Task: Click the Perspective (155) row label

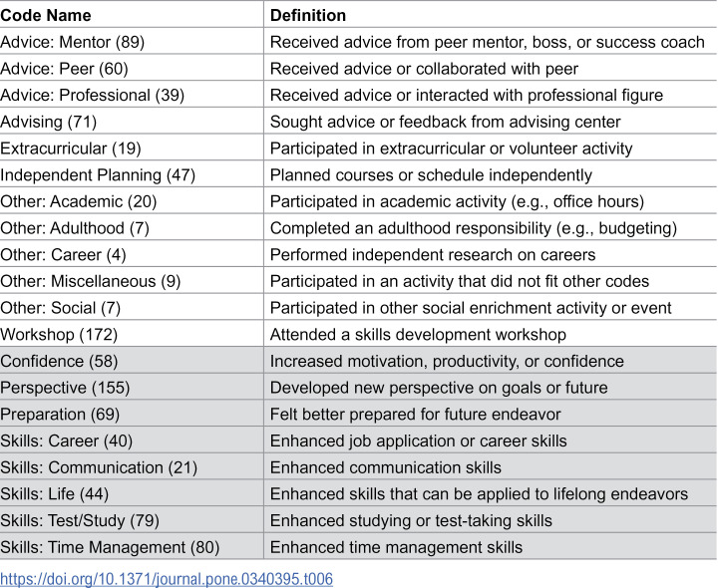Action: point(65,387)
